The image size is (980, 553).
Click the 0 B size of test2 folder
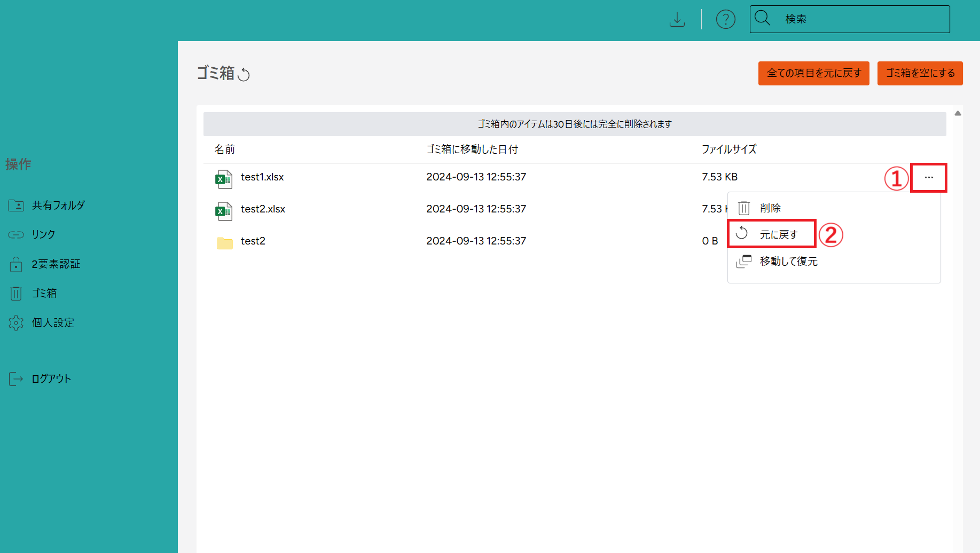pos(710,241)
